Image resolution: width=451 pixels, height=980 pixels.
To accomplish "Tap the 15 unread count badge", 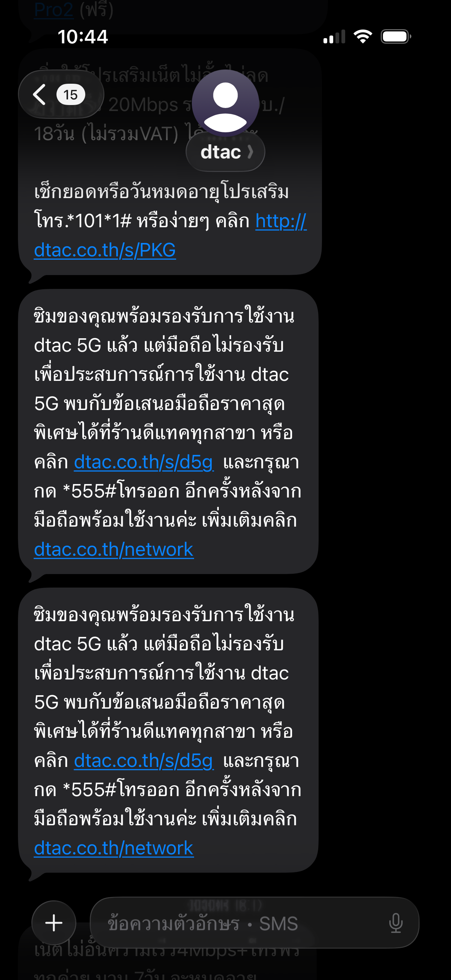I will pyautogui.click(x=71, y=94).
